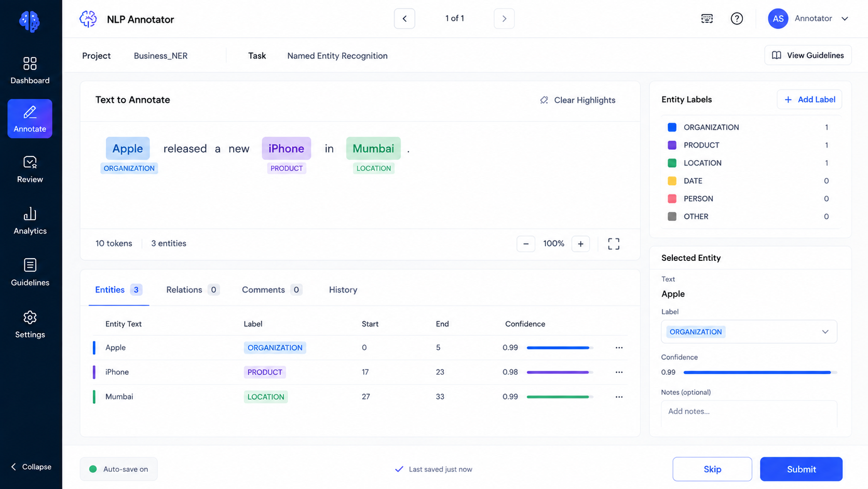Open the Guidelines document icon
868x489 pixels.
click(x=30, y=265)
